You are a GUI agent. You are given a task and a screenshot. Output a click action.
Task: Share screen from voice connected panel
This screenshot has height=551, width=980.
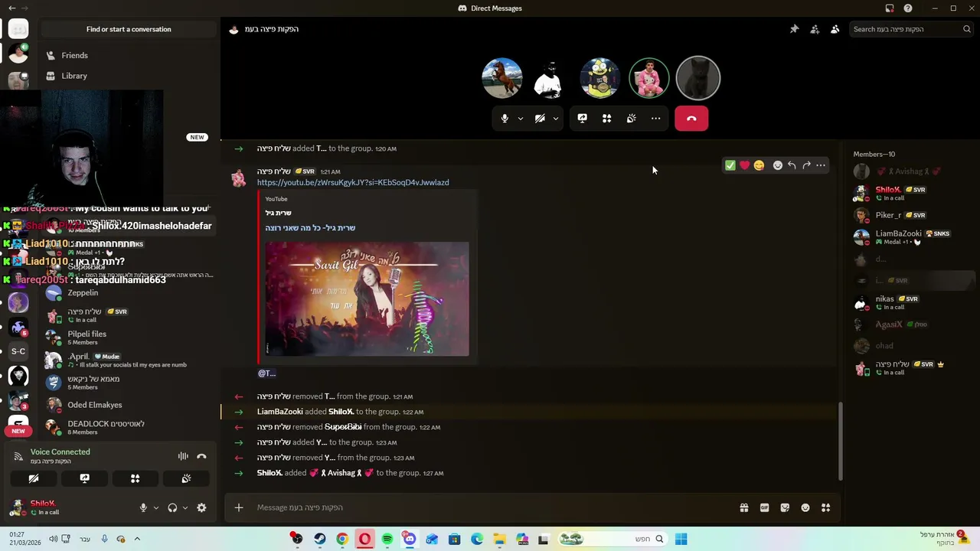[84, 478]
